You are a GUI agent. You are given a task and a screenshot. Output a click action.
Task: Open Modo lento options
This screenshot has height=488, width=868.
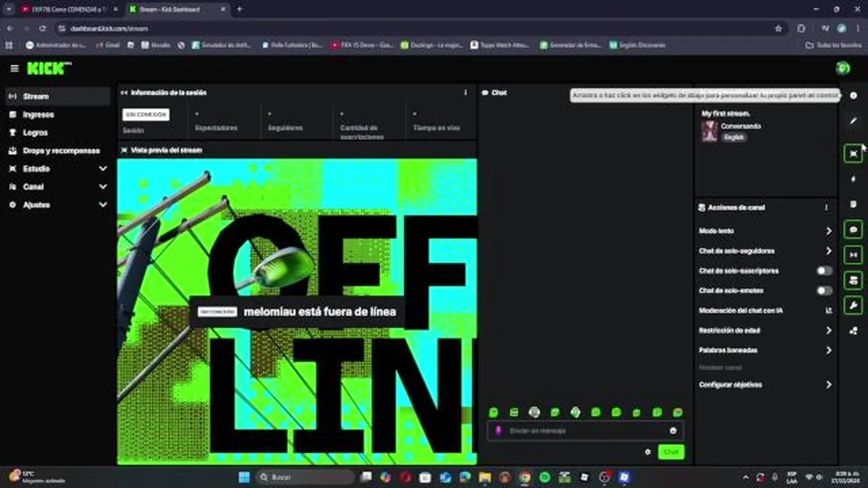point(766,230)
